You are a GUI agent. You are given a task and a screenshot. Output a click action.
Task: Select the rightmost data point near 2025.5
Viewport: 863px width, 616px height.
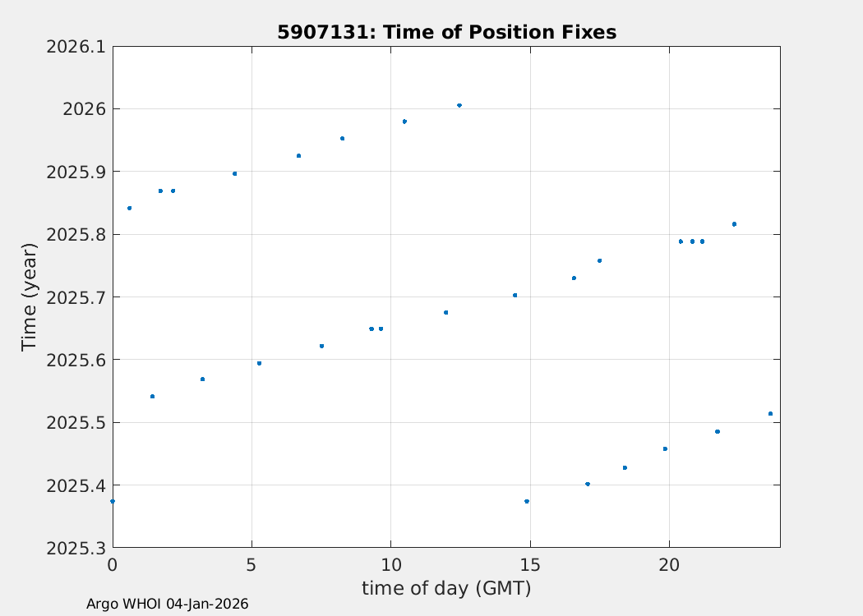click(x=770, y=413)
